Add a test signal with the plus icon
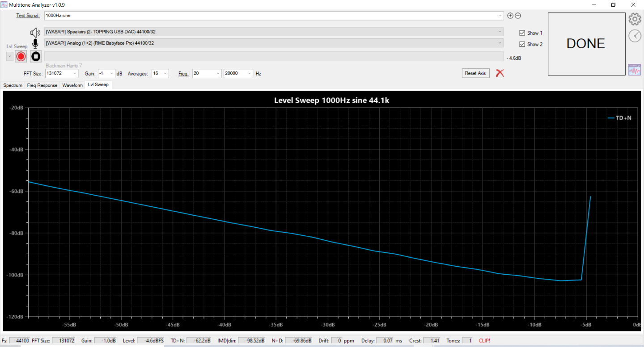644x347 pixels. (510, 16)
